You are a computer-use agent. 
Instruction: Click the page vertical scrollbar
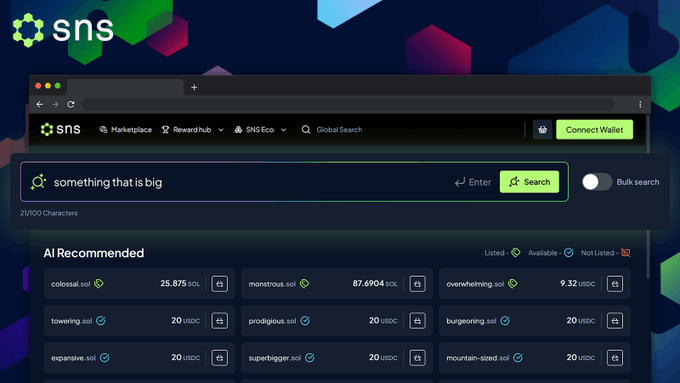pos(649,197)
